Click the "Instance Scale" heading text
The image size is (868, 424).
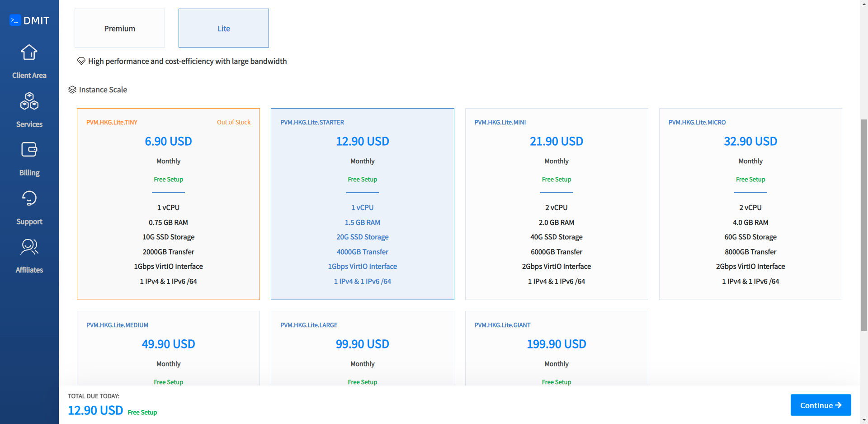tap(103, 90)
